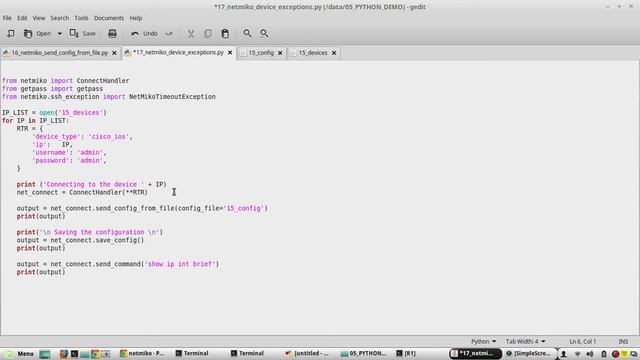
Task: Create a new document with toolbar icon
Action: tap(11, 33)
